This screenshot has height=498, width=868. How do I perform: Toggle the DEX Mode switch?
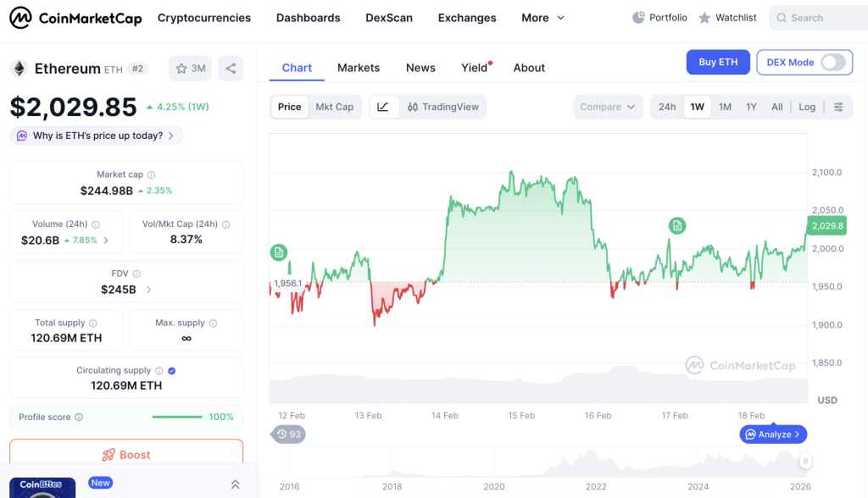point(833,63)
